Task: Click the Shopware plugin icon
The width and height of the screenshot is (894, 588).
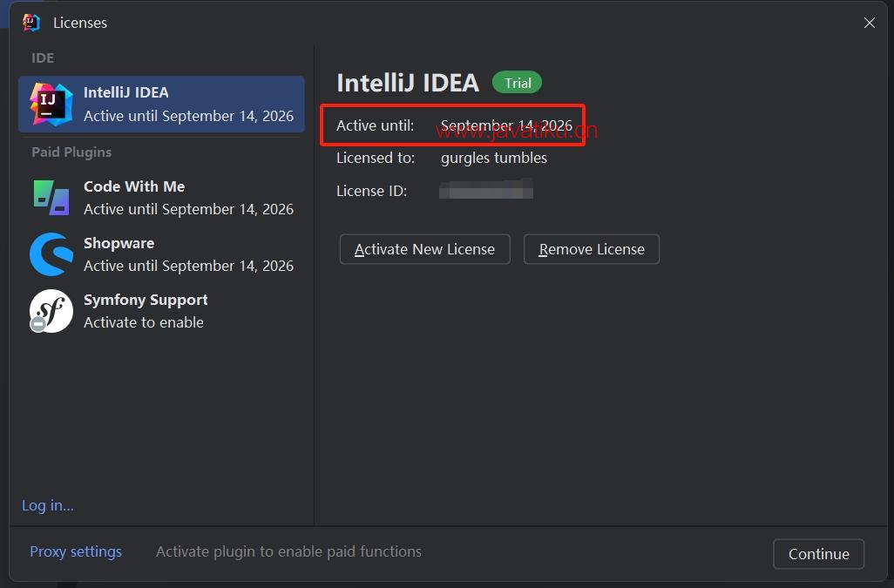Action: pos(51,254)
